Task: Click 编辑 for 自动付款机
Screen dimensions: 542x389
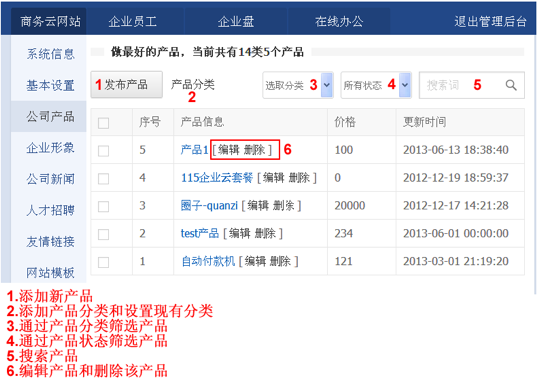Action: point(255,261)
